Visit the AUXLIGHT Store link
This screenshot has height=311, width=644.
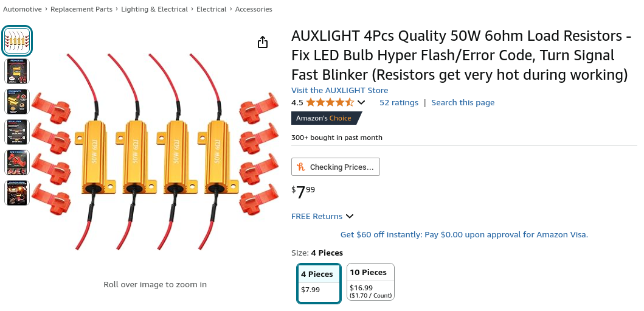339,90
